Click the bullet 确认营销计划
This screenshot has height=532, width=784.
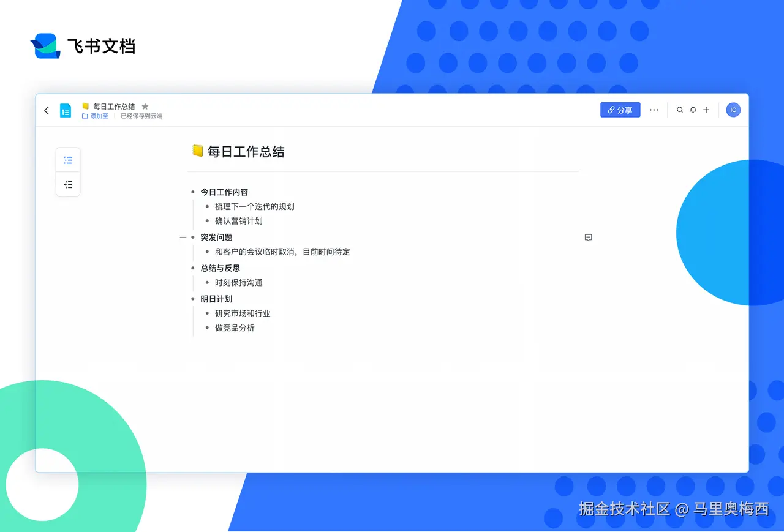click(x=238, y=221)
